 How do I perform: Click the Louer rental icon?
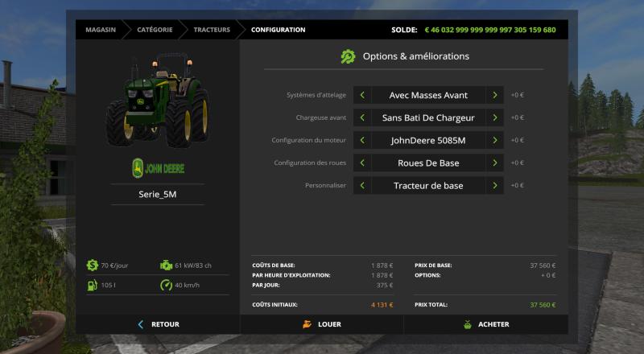coord(307,324)
